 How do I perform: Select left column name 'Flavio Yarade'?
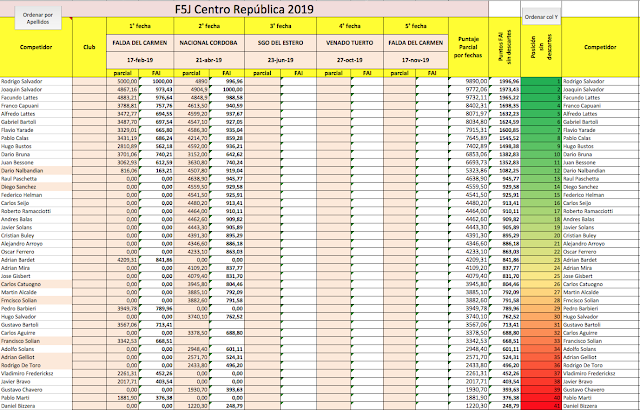pos(17,130)
